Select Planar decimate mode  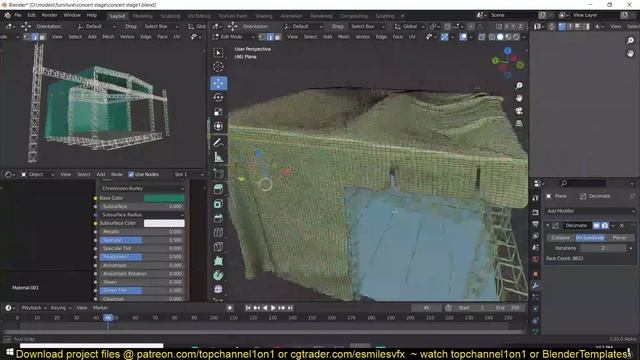(x=619, y=238)
